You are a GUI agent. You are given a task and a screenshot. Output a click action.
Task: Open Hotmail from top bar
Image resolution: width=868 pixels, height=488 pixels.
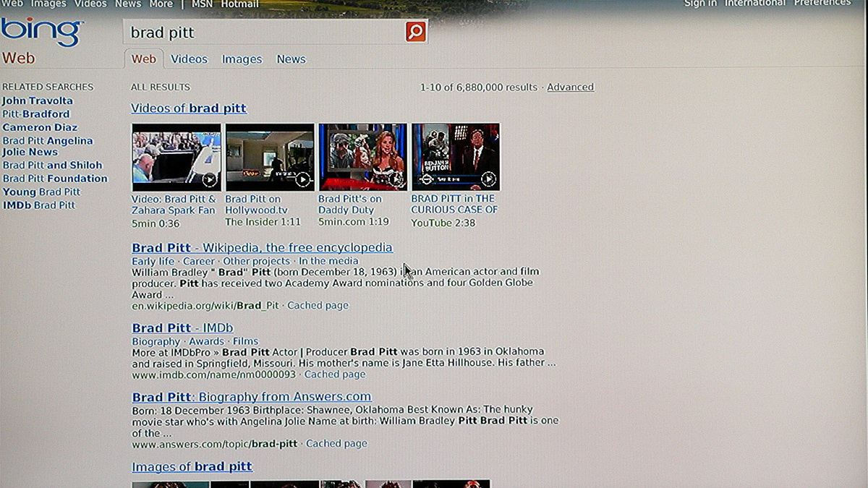239,4
